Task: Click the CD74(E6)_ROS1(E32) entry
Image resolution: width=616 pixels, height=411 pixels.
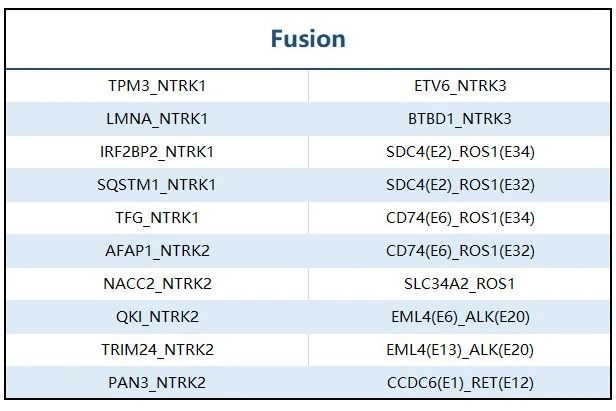Action: point(460,251)
